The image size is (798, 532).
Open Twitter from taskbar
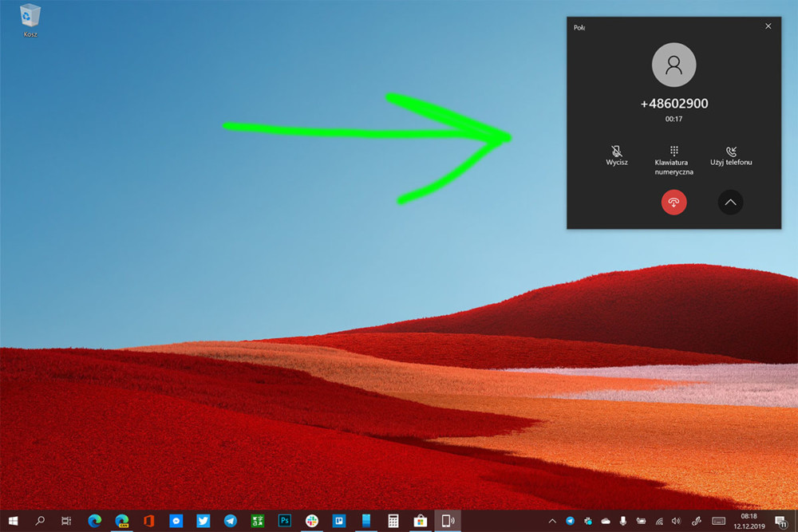pos(203,521)
